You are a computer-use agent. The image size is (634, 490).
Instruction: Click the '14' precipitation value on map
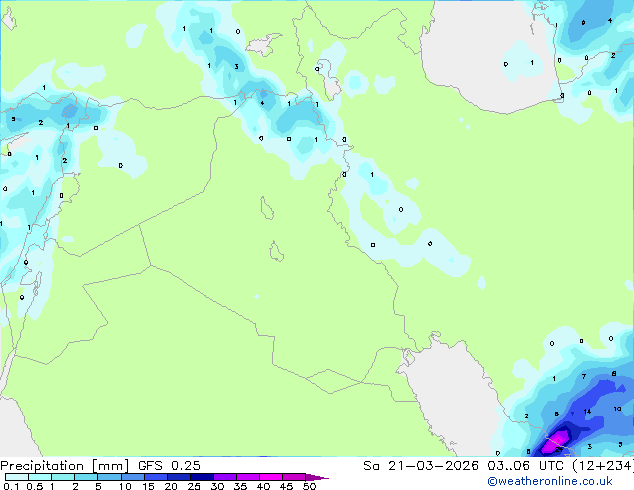click(x=587, y=412)
